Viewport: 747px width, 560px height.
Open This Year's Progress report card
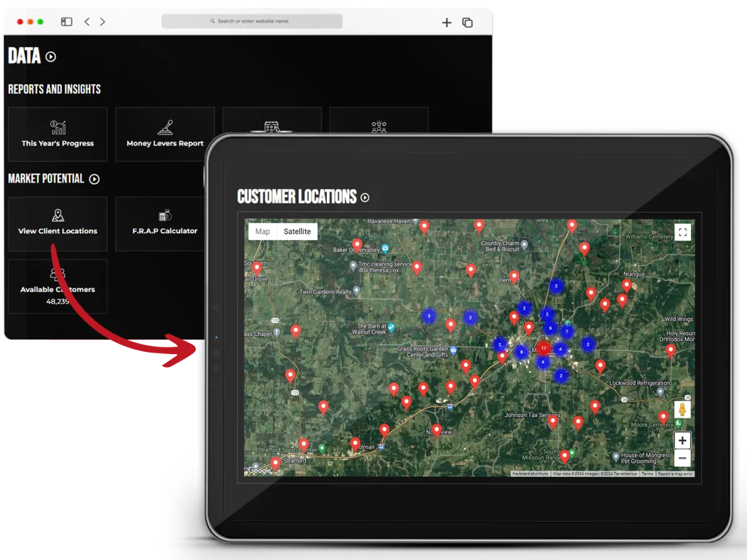coord(58,134)
